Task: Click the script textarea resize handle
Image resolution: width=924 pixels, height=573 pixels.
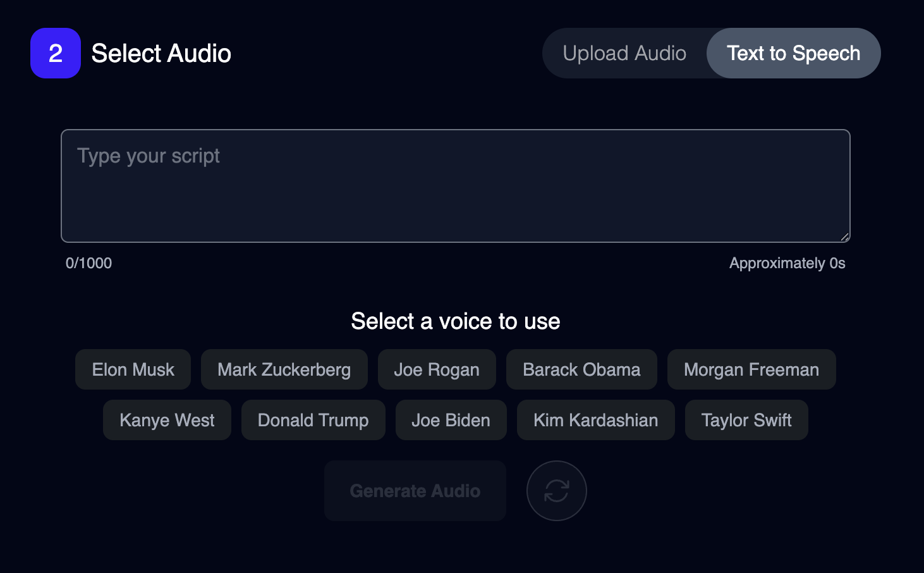Action: (844, 237)
